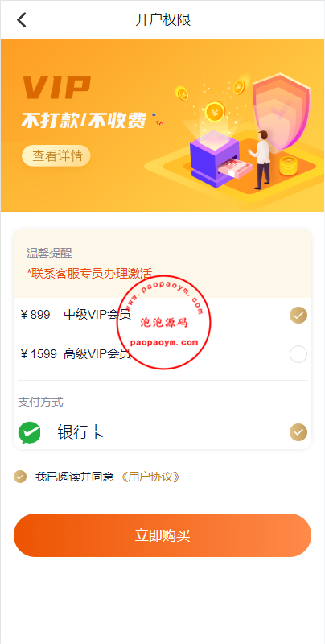Click the 银行卡 payment method label
The image size is (325, 644).
80,432
